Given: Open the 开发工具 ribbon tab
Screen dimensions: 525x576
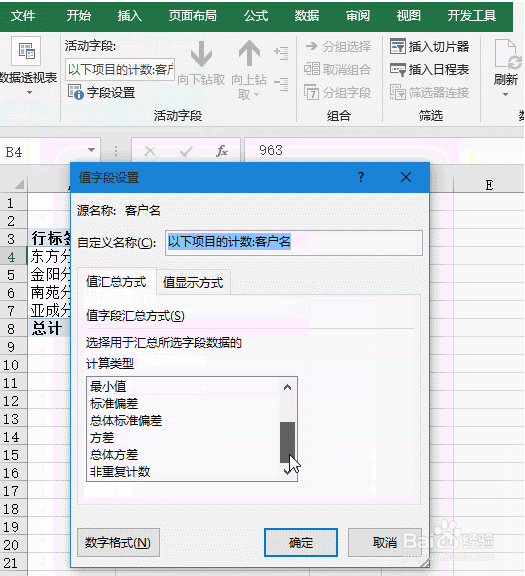Looking at the screenshot, I should [x=472, y=16].
